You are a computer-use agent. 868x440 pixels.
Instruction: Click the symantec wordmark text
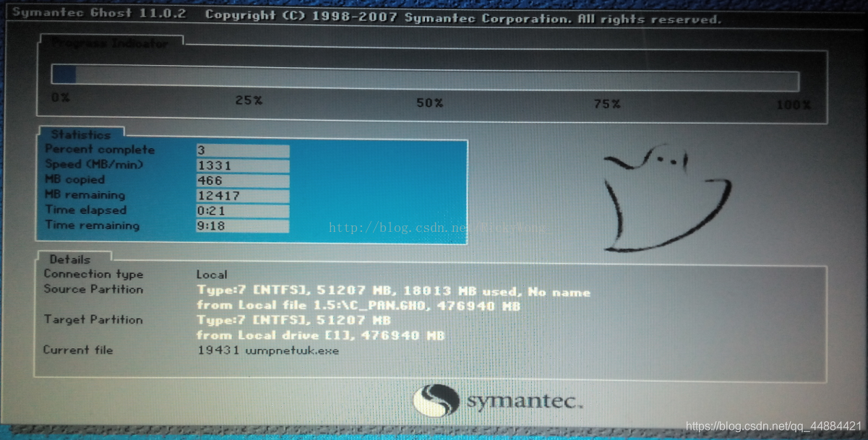point(524,402)
